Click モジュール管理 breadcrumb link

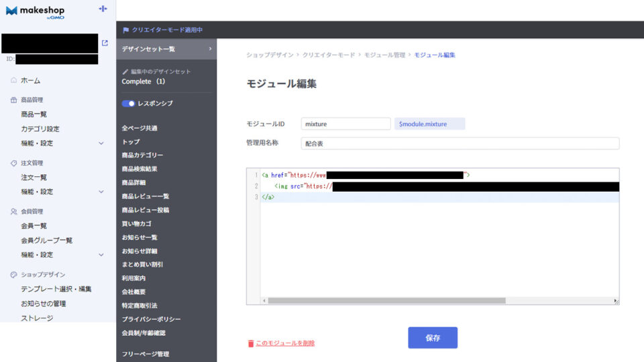(x=383, y=55)
